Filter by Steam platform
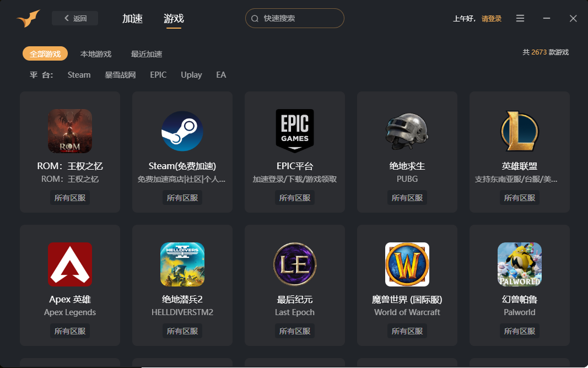The width and height of the screenshot is (588, 368). [79, 75]
